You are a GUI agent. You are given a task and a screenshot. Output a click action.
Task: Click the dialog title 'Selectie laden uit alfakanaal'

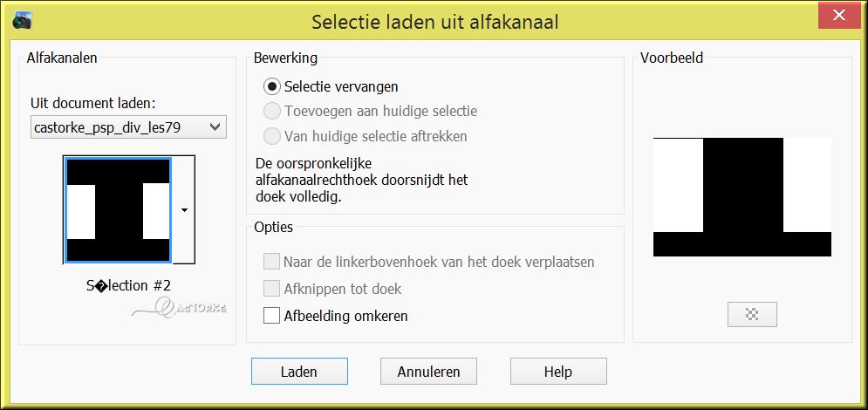click(434, 22)
